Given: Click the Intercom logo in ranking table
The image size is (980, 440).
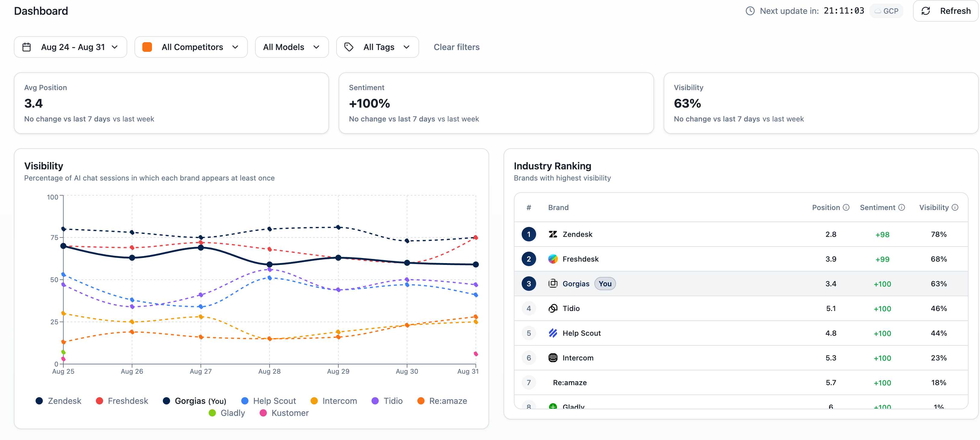Looking at the screenshot, I should 553,358.
